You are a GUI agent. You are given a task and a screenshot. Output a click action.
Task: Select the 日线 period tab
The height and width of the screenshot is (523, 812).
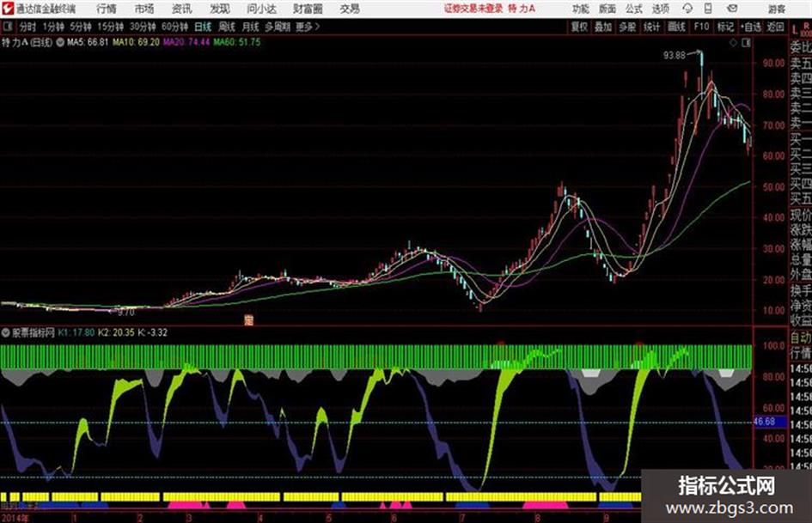point(203,27)
